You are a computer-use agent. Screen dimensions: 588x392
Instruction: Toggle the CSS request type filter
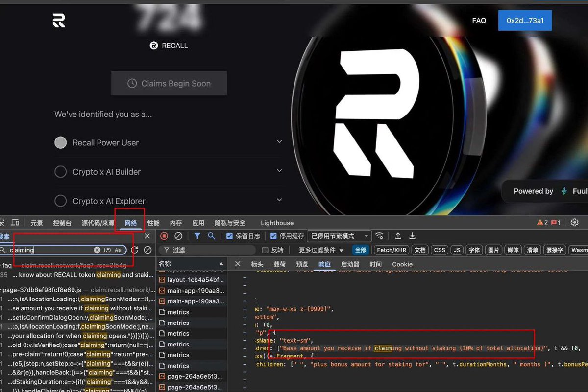pyautogui.click(x=440, y=250)
